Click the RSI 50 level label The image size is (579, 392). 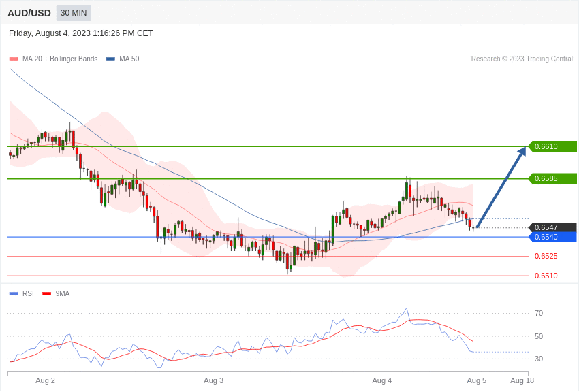539,336
